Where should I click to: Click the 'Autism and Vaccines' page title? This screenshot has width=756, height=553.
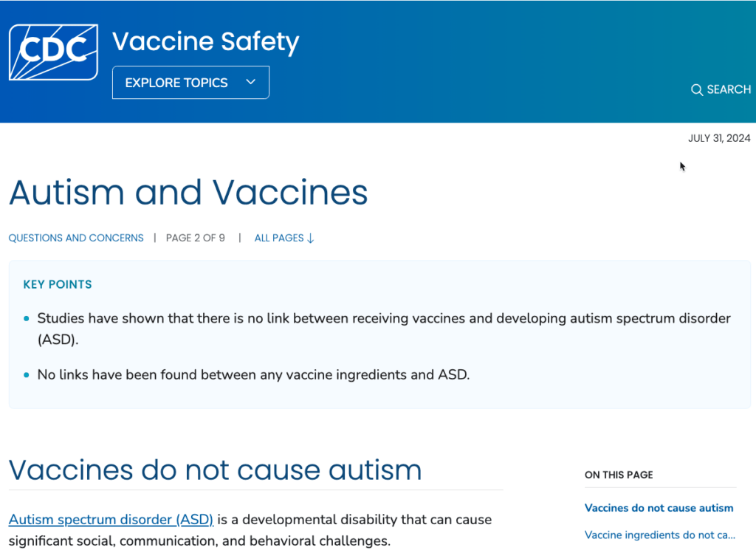(188, 193)
